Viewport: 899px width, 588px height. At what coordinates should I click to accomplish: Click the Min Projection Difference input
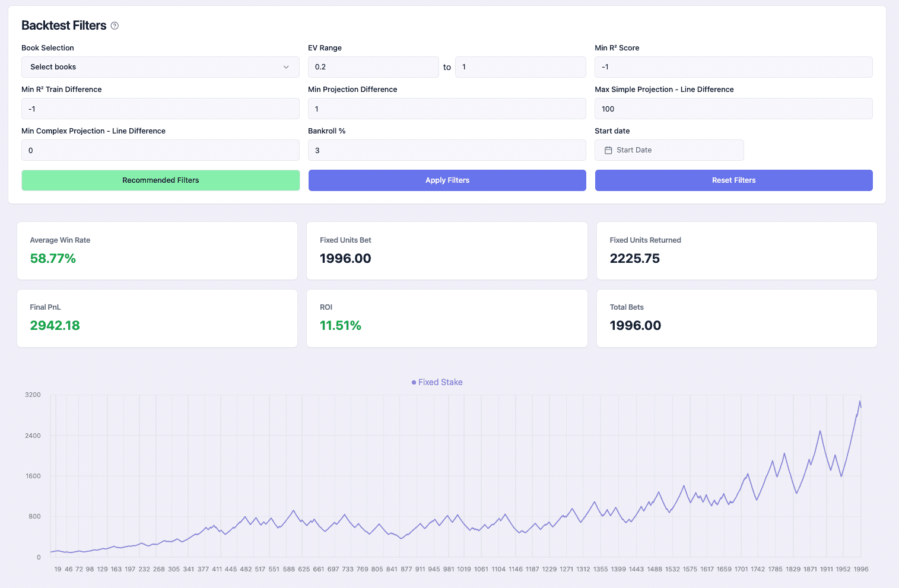tap(446, 109)
